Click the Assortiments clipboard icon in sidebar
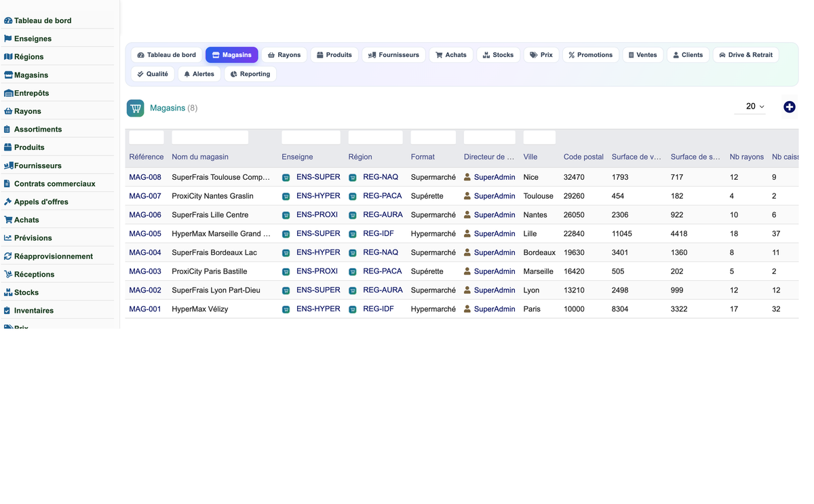The width and height of the screenshot is (814, 504). click(7, 130)
